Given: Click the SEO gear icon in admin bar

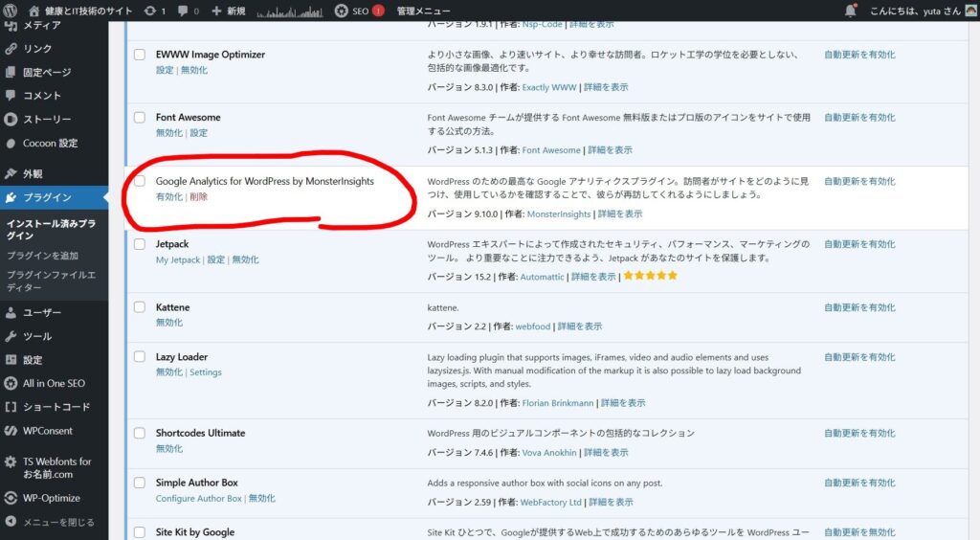Looking at the screenshot, I should [x=342, y=11].
